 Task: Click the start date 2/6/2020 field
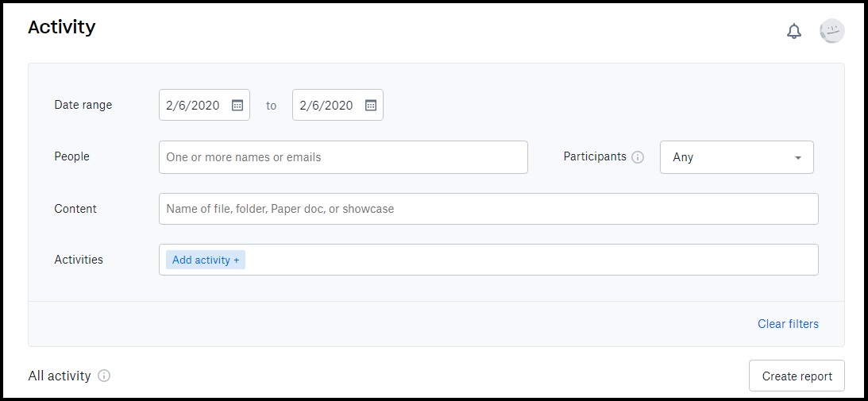coord(204,106)
